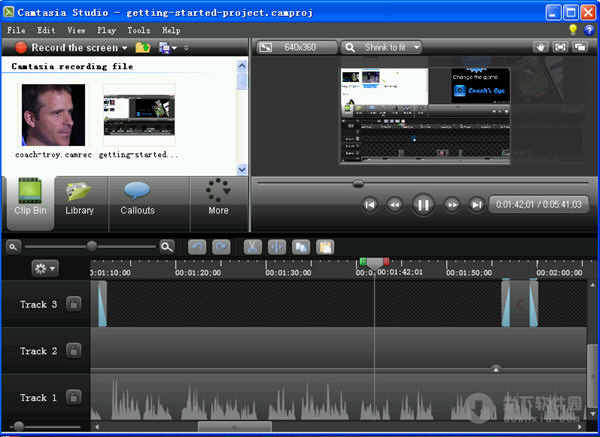The height and width of the screenshot is (437, 600).
Task: Click the track height slider handle
Action: 19,426
